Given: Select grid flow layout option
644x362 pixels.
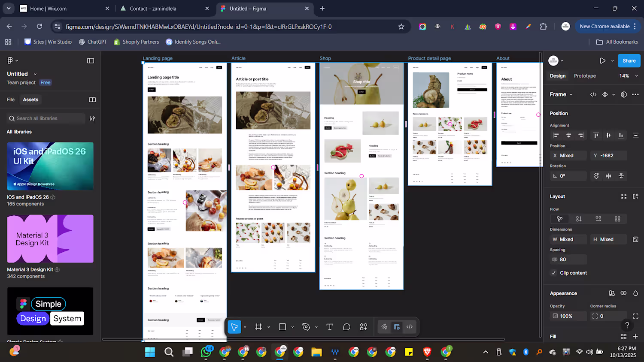Looking at the screenshot, I should click(x=617, y=219).
